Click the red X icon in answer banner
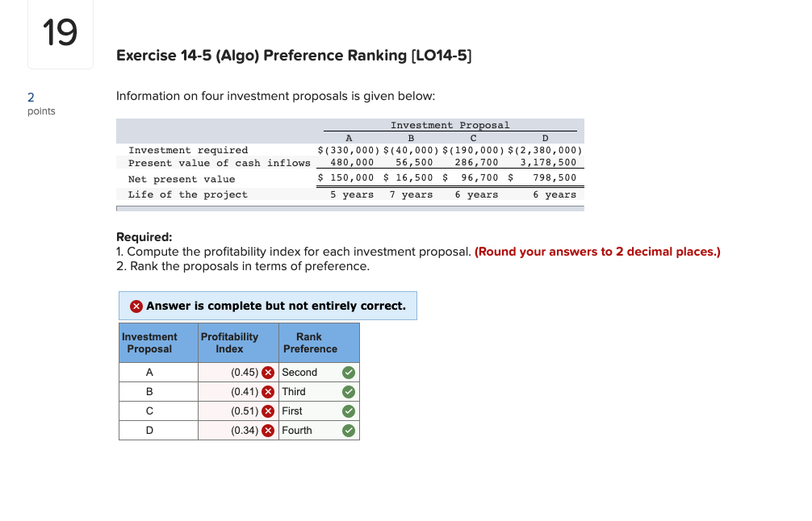This screenshot has height=521, width=812. pos(136,306)
